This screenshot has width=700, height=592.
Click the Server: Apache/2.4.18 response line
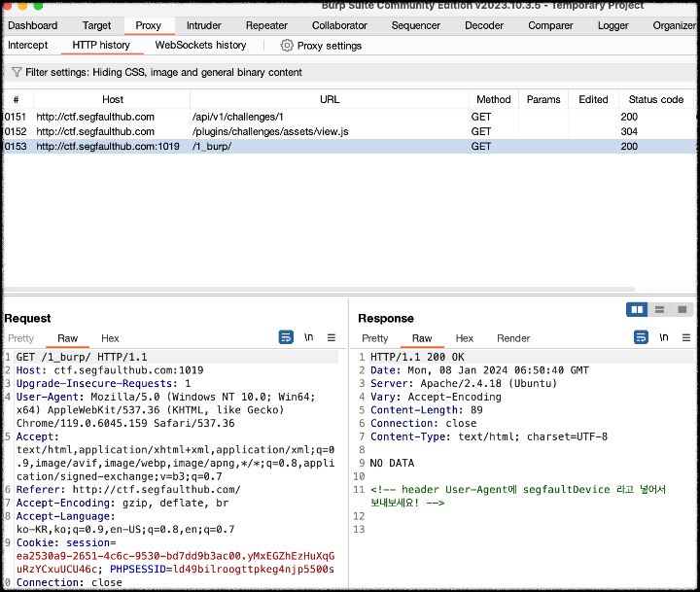point(464,384)
